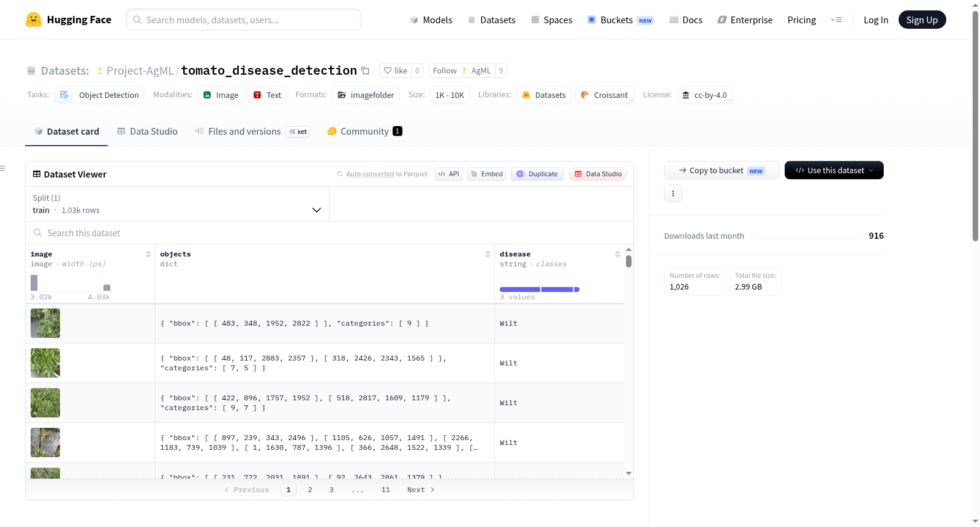Select the Datasets library tag
The height and width of the screenshot is (527, 980).
point(544,95)
